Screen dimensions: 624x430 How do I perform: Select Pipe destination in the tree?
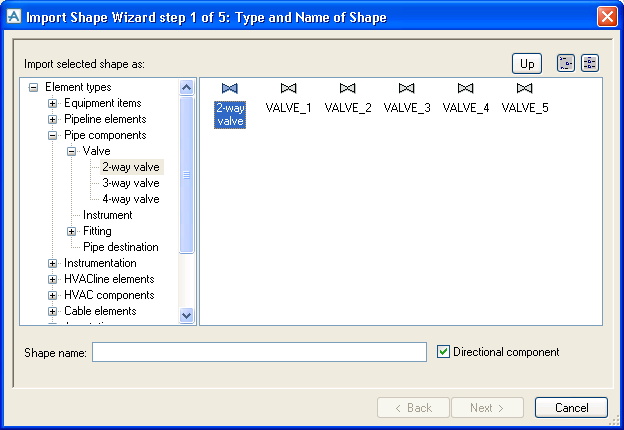(120, 247)
